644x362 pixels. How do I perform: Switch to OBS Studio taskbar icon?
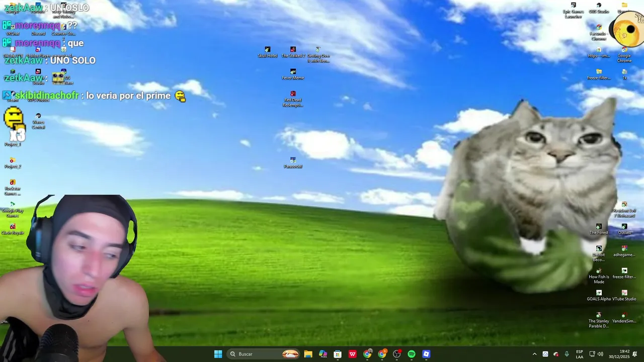click(397, 354)
